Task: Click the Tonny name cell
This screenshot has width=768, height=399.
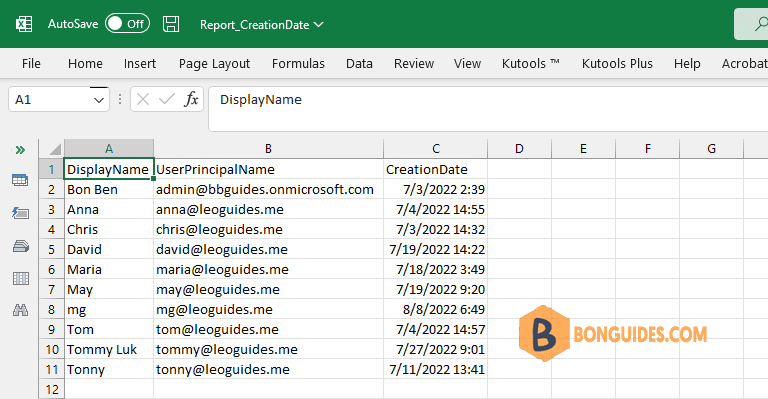Action: 109,370
